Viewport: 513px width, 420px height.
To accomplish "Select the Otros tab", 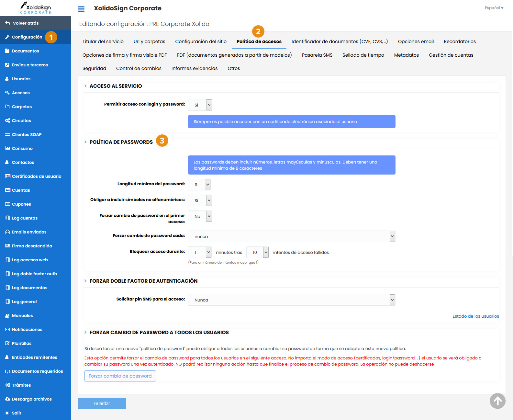I will pos(234,68).
